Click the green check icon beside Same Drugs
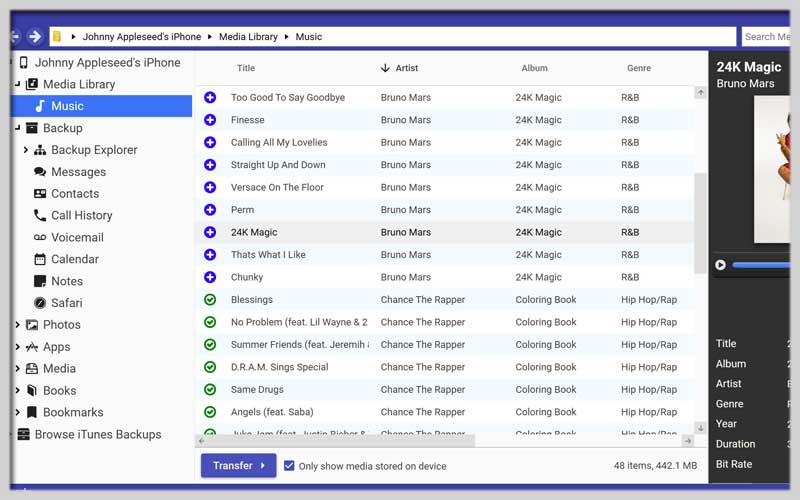 click(210, 389)
